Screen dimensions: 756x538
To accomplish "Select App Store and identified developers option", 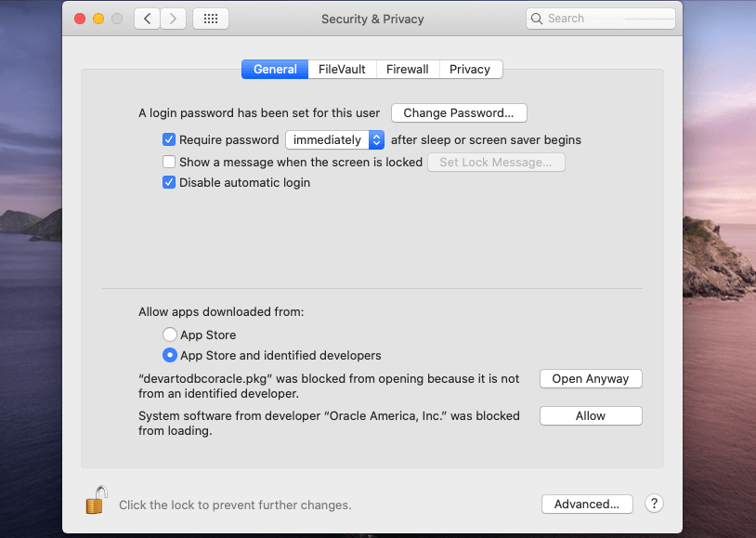I will click(x=170, y=355).
